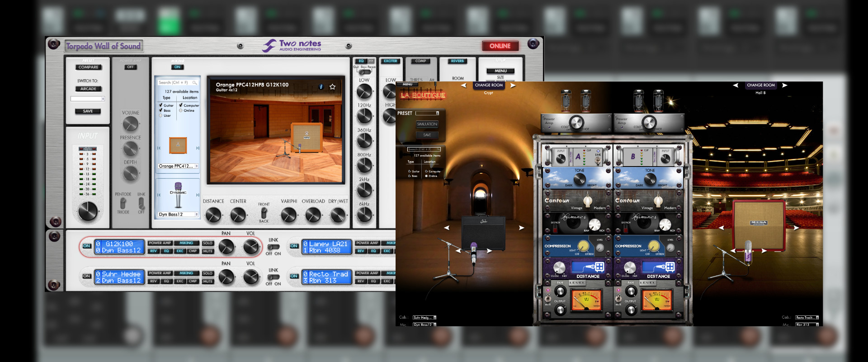Select next cabinet arrow beside Orange thumbnail
868x362 pixels.
(197, 148)
